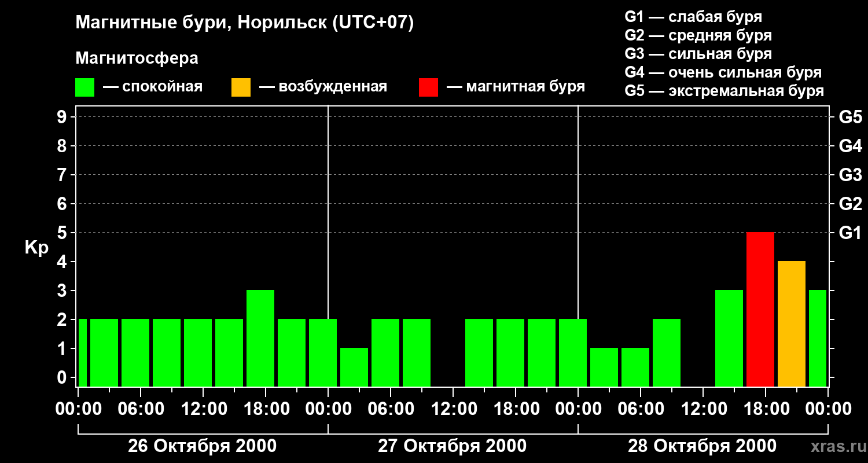Select the red Kp 5 storm bar

760,309
